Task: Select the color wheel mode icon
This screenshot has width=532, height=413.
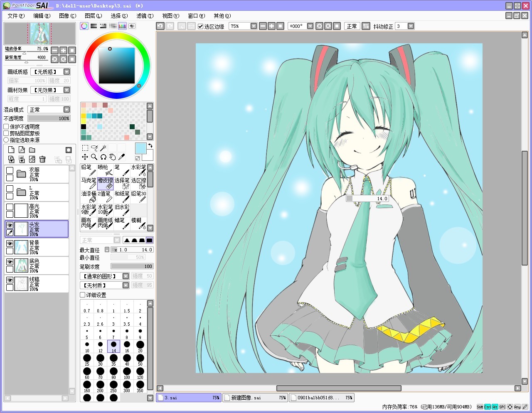Action: [x=84, y=26]
